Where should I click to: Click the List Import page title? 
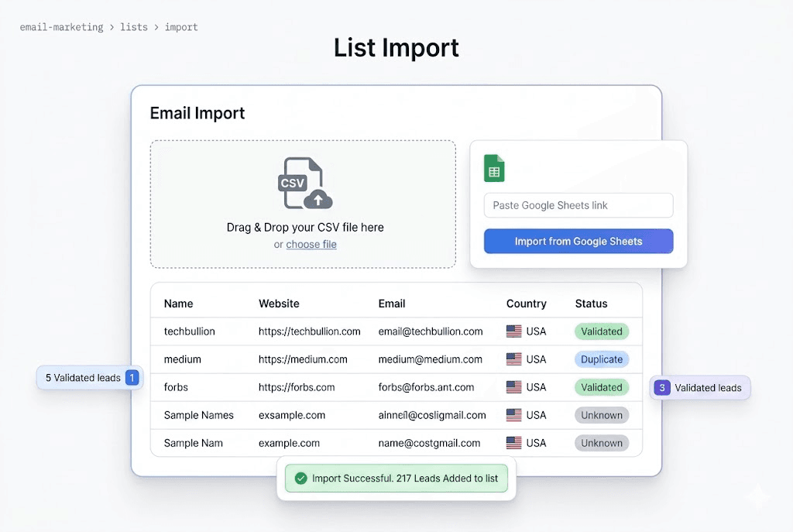click(x=396, y=48)
